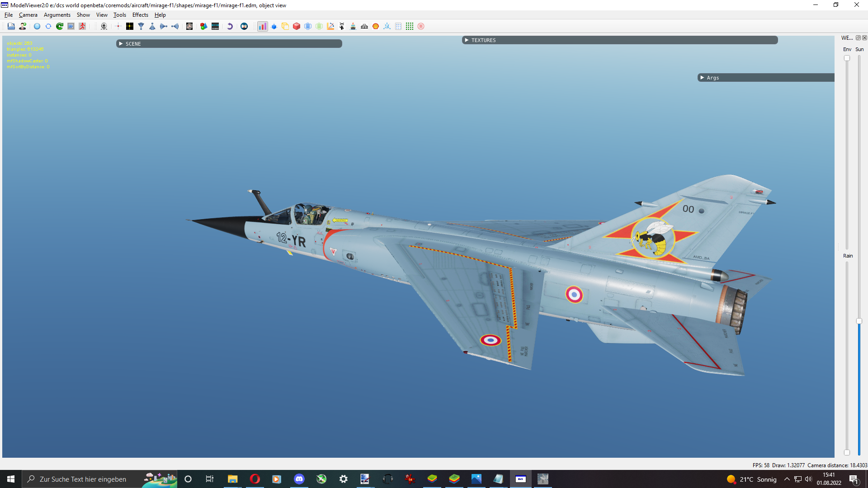Screen dimensions: 868x488
Task: Click the black bones skeleton icon
Action: click(342, 26)
